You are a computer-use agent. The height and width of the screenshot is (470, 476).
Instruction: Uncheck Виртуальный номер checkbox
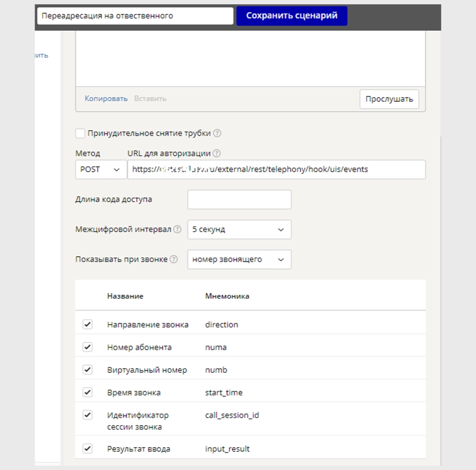click(x=87, y=370)
